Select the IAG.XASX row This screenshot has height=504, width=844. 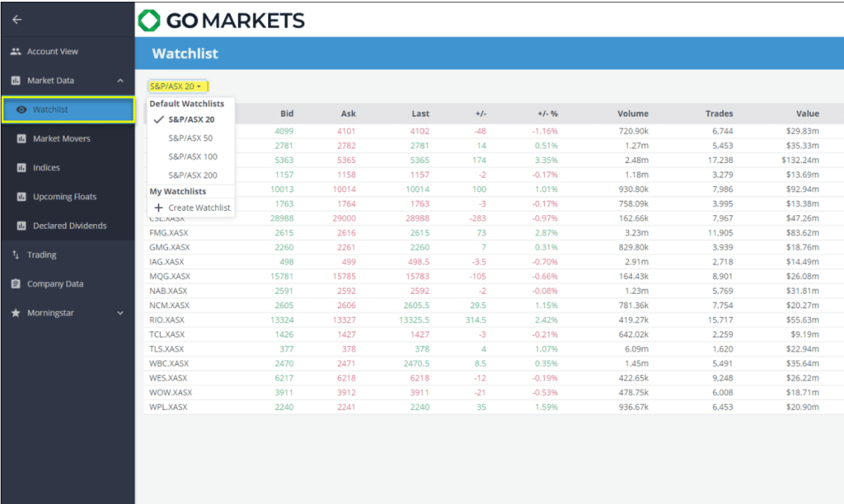click(x=494, y=262)
